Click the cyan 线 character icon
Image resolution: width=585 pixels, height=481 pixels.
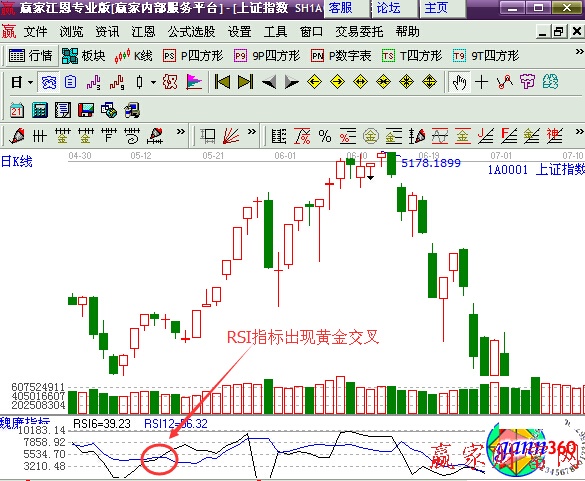click(550, 82)
